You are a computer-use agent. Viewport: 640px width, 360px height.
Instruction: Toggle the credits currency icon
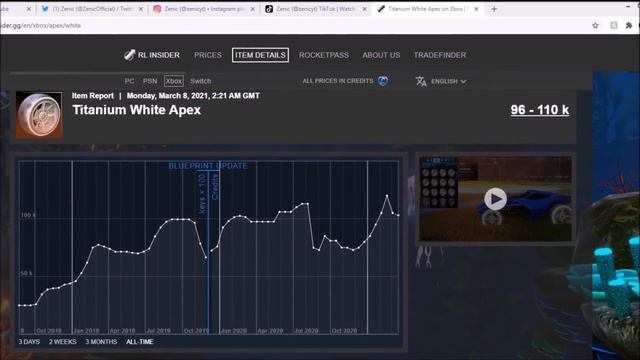pyautogui.click(x=383, y=81)
